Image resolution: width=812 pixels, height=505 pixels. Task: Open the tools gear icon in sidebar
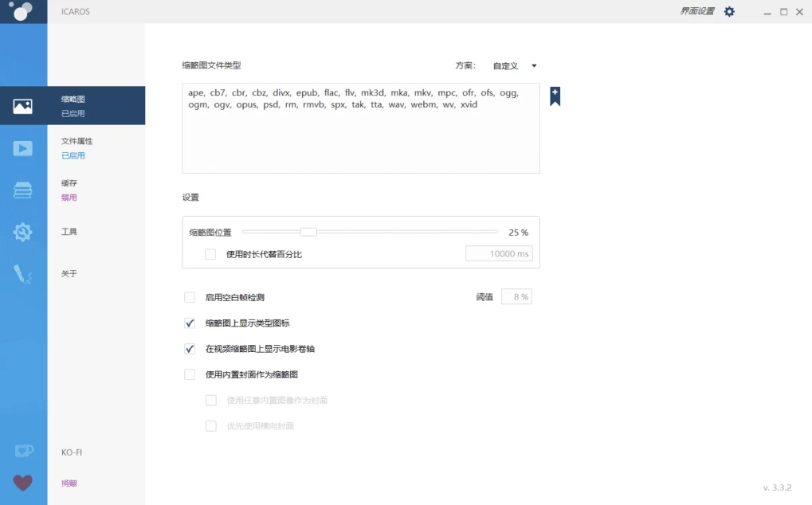23,232
